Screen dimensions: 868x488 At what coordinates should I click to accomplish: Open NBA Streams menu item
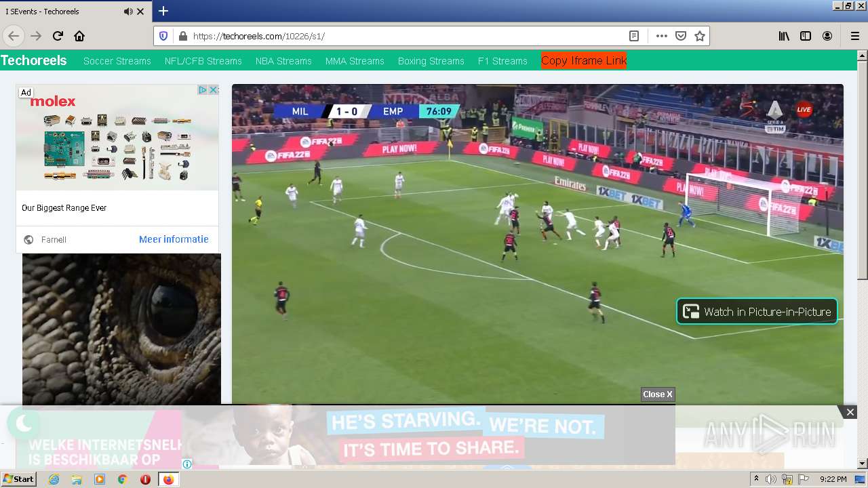click(x=283, y=61)
